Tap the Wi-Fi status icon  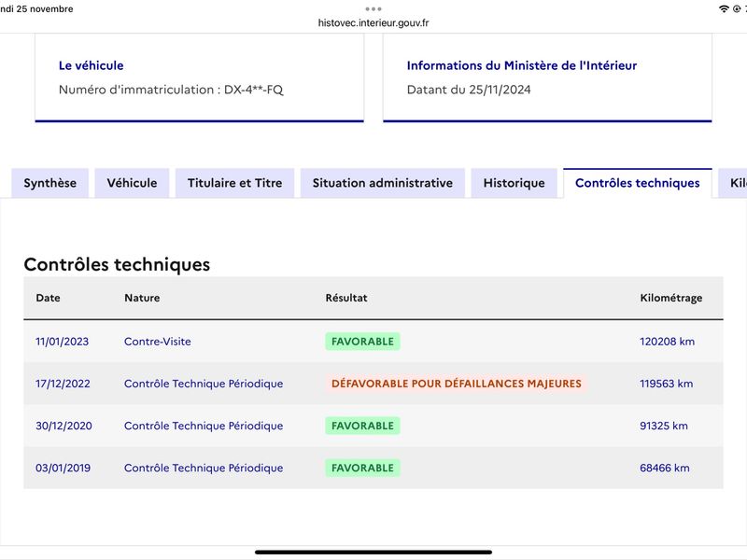(x=724, y=9)
